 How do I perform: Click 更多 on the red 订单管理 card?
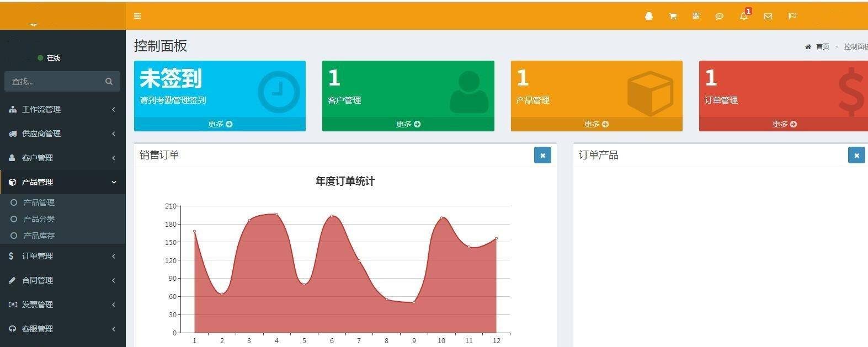784,124
